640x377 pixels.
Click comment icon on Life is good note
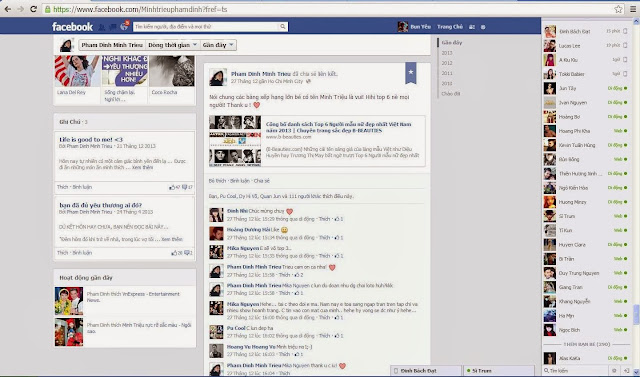coord(184,187)
